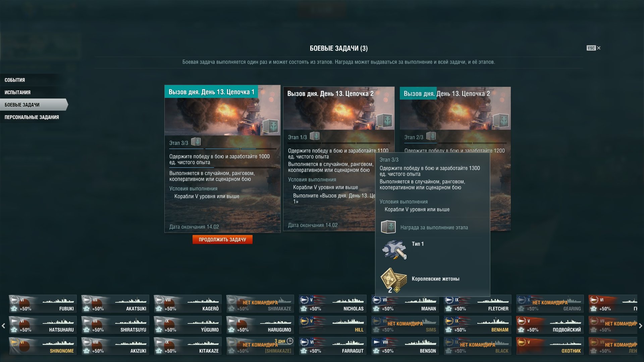644x362 pixels.
Task: Click the container icon next to Этап 3/3
Action: point(196,142)
